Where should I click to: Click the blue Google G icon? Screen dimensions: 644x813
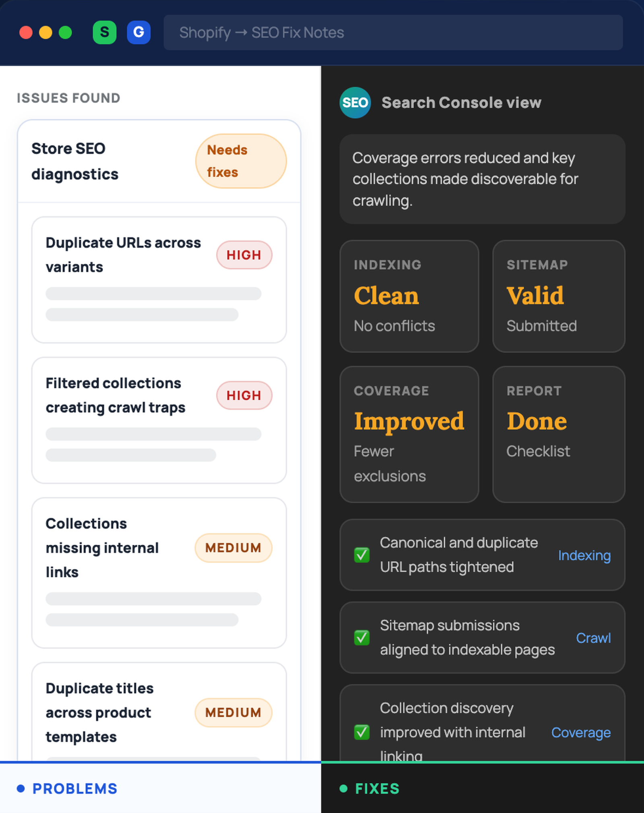click(x=138, y=32)
